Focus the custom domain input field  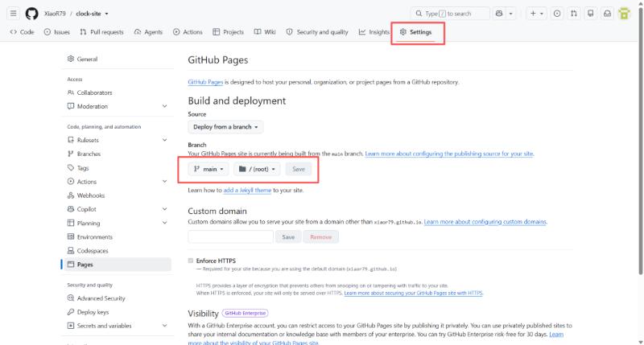click(230, 237)
